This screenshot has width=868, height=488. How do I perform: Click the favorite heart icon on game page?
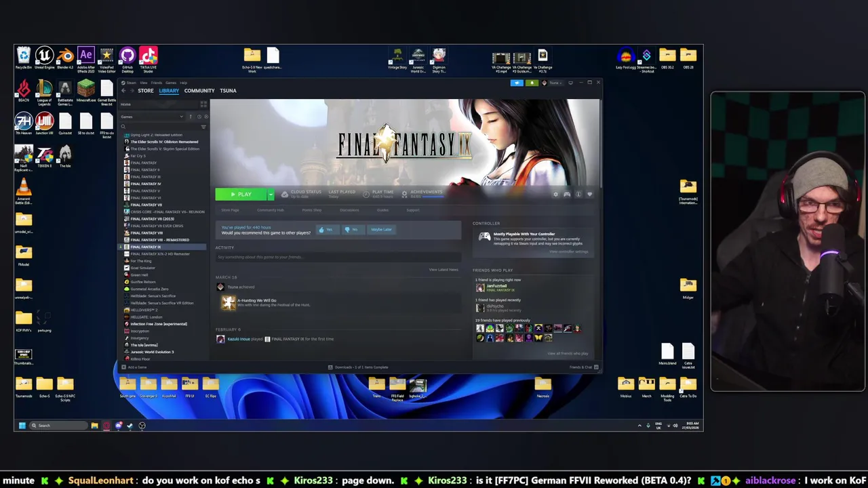pos(590,195)
